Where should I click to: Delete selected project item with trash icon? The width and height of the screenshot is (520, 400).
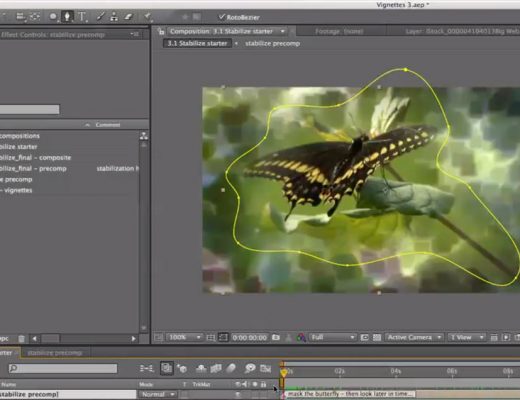[21, 339]
